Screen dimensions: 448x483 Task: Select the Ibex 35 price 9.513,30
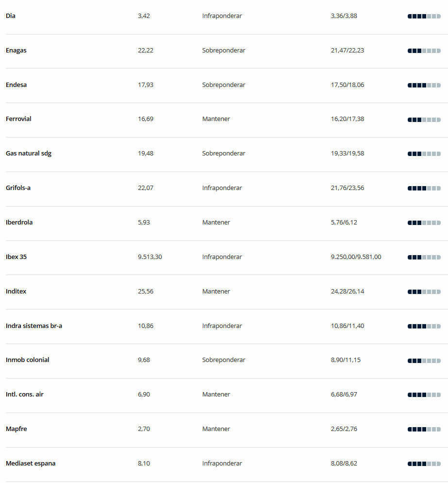150,257
